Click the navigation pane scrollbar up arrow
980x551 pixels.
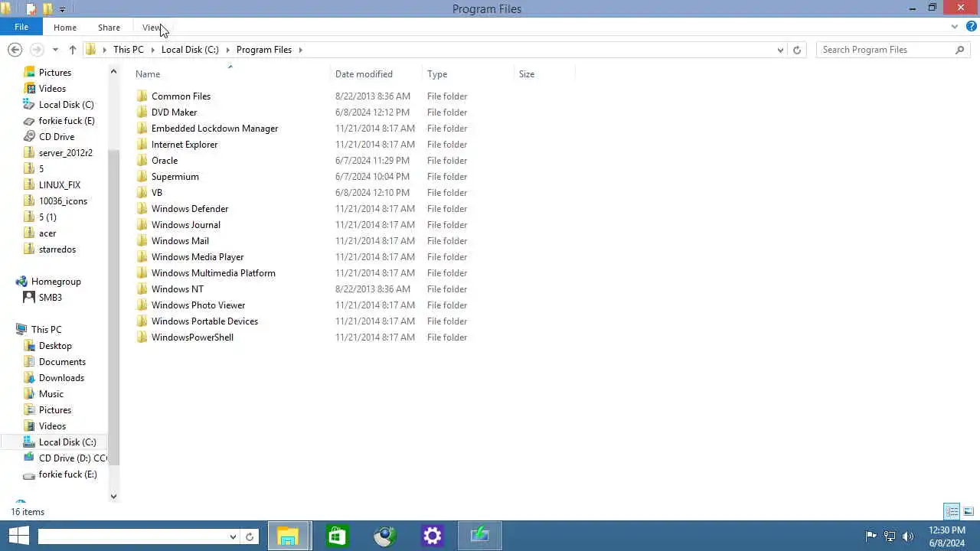point(113,72)
